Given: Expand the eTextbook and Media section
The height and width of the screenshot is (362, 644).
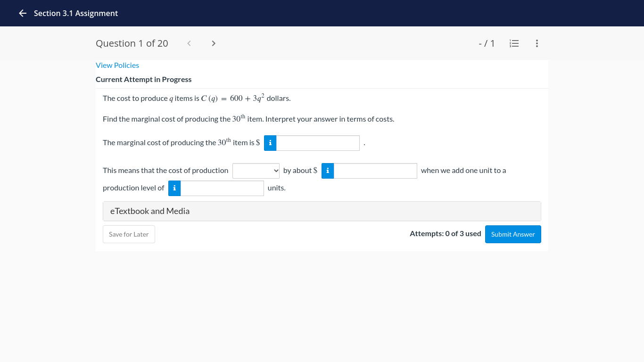Looking at the screenshot, I should click(322, 211).
